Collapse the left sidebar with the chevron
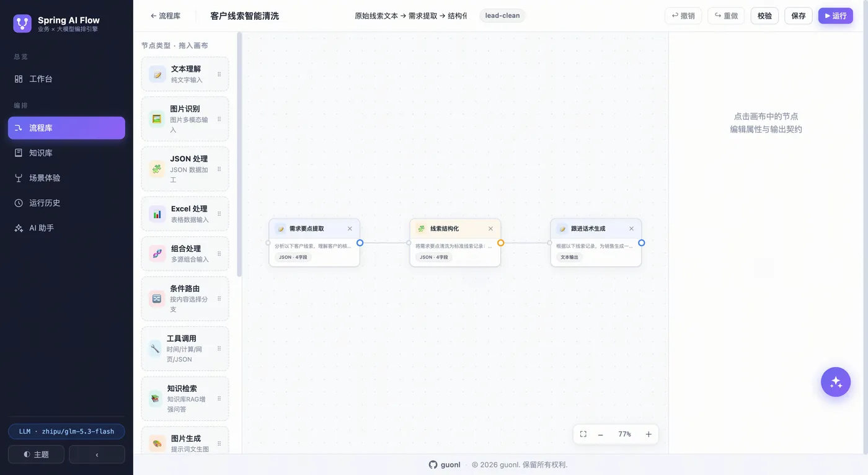868x475 pixels. 97,455
